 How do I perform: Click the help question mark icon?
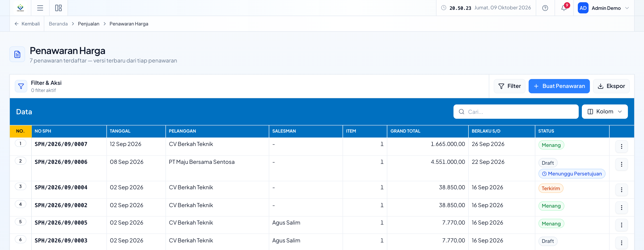[x=545, y=8]
